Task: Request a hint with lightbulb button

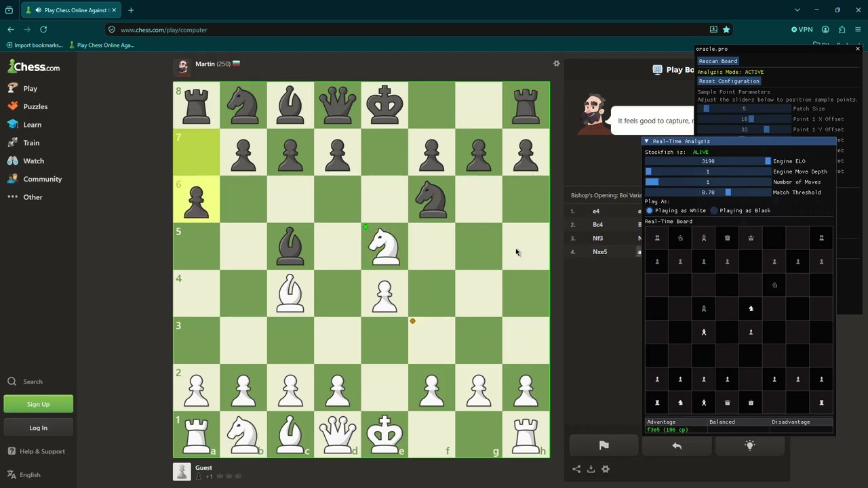Action: [x=750, y=445]
